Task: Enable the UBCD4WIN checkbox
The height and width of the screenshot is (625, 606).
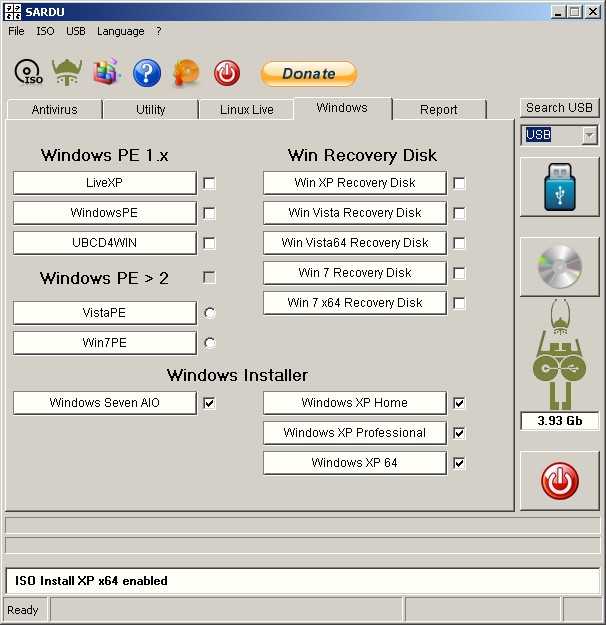Action: click(209, 243)
